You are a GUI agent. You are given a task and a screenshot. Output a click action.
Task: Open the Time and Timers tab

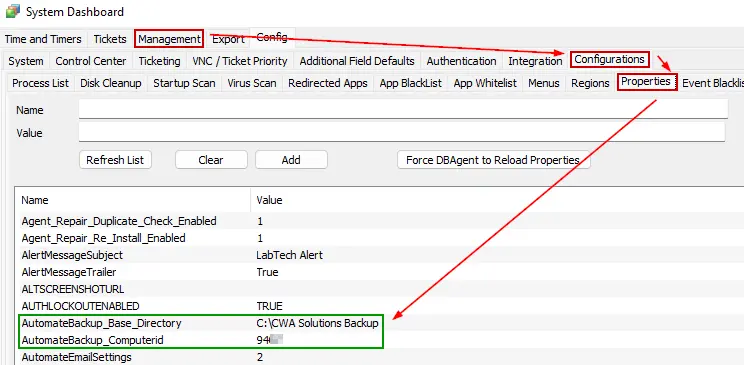coord(43,39)
